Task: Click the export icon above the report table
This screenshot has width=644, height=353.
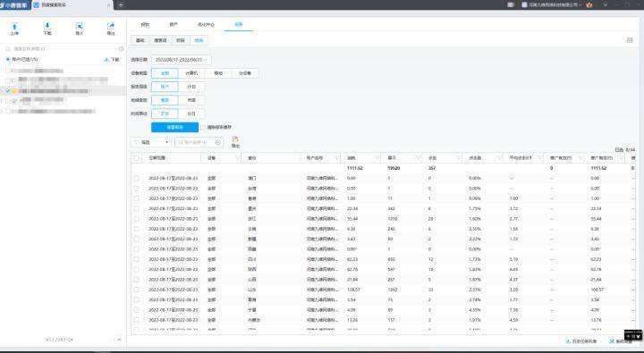Action: (235, 142)
